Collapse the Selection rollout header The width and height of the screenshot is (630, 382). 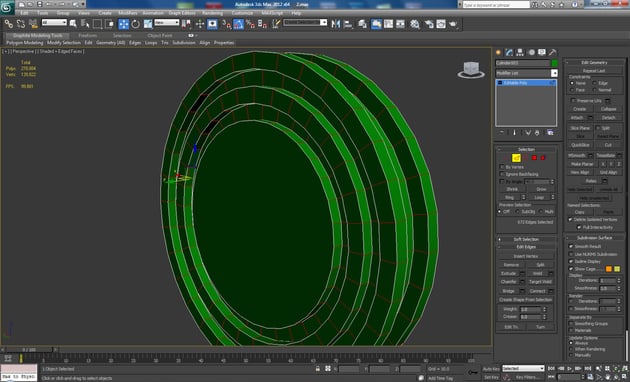tap(526, 149)
